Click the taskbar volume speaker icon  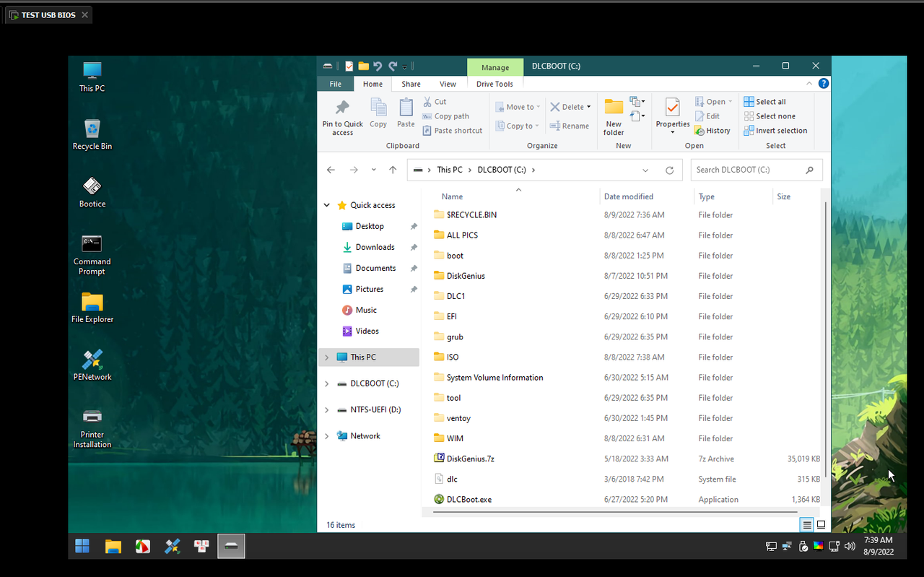(x=850, y=546)
